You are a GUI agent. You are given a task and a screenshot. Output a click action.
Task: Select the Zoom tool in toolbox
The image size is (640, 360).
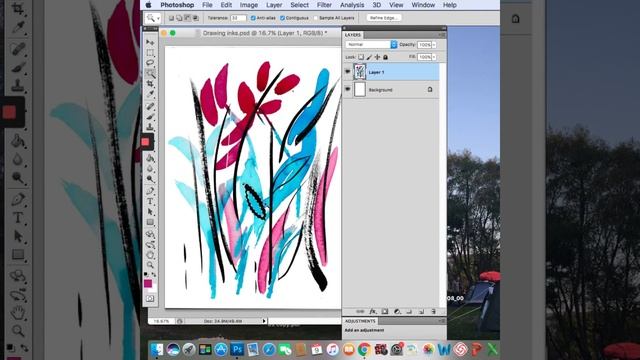(x=150, y=265)
